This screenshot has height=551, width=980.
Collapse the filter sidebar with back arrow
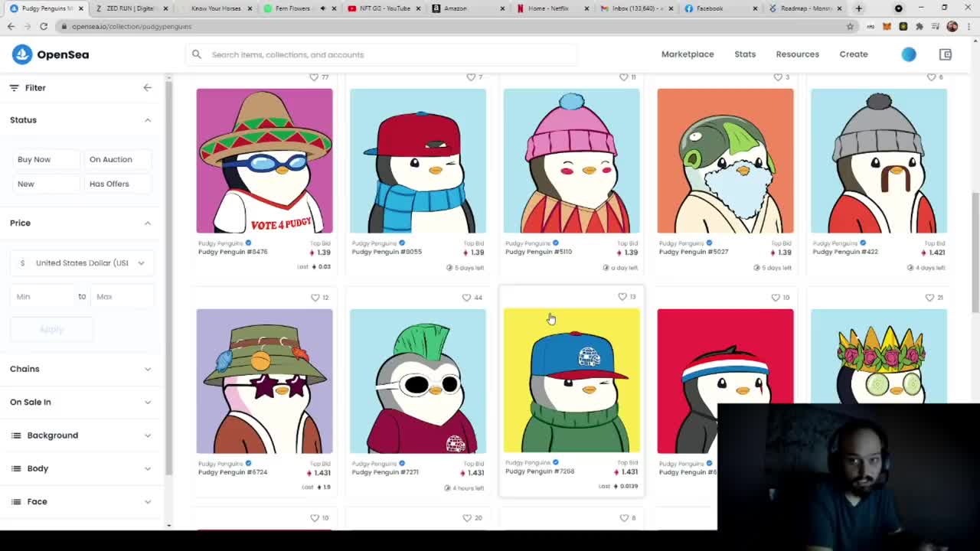point(147,87)
